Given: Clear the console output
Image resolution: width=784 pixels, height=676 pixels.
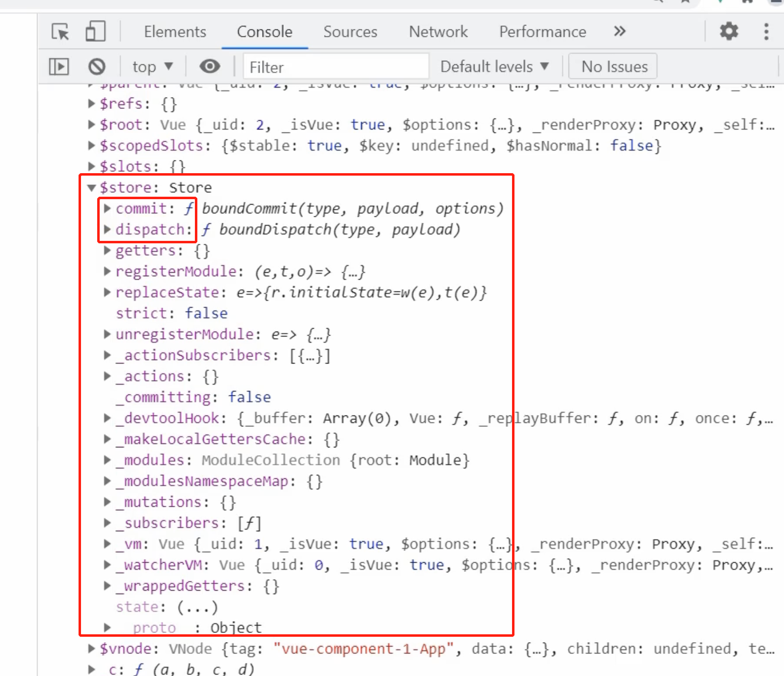Looking at the screenshot, I should click(x=97, y=66).
